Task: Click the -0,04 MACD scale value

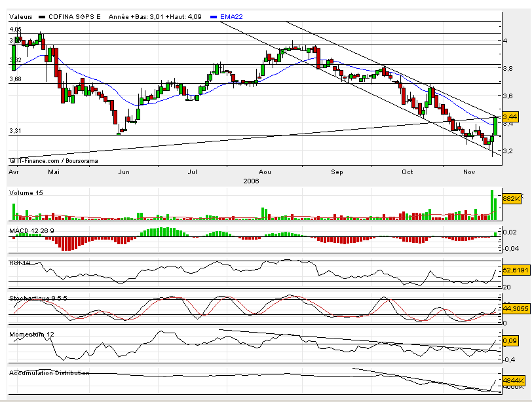Action: click(x=510, y=248)
